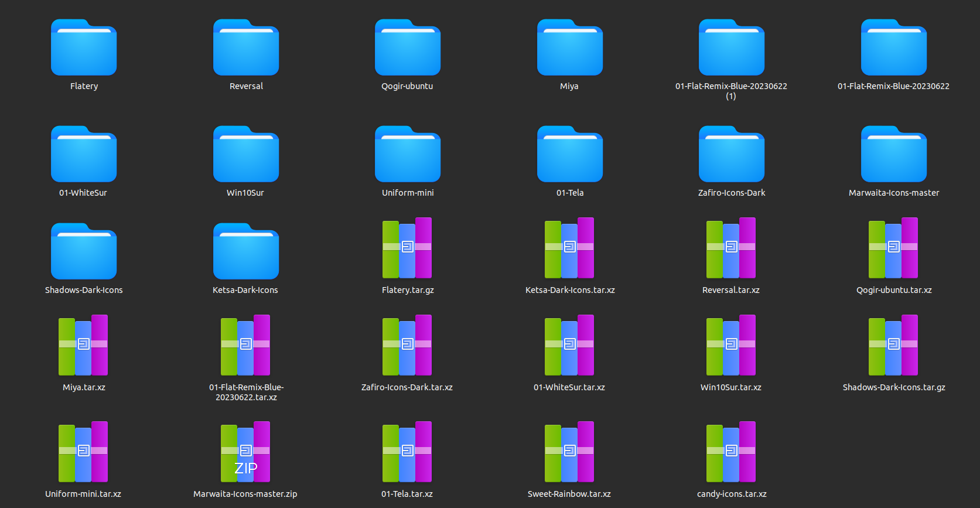Image resolution: width=980 pixels, height=508 pixels.
Task: Click the file name label 'Marwaita-Icons-master.zip'
Action: click(x=245, y=494)
